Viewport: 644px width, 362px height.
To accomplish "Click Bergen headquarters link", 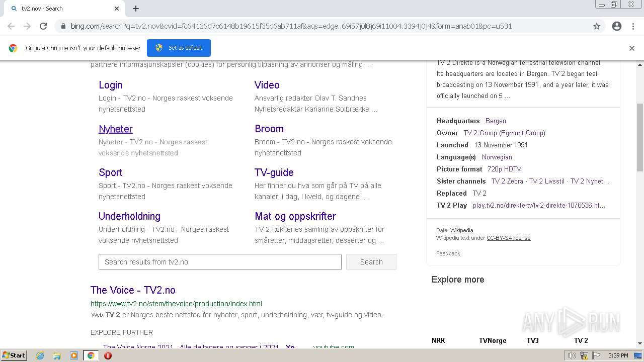I will [496, 121].
